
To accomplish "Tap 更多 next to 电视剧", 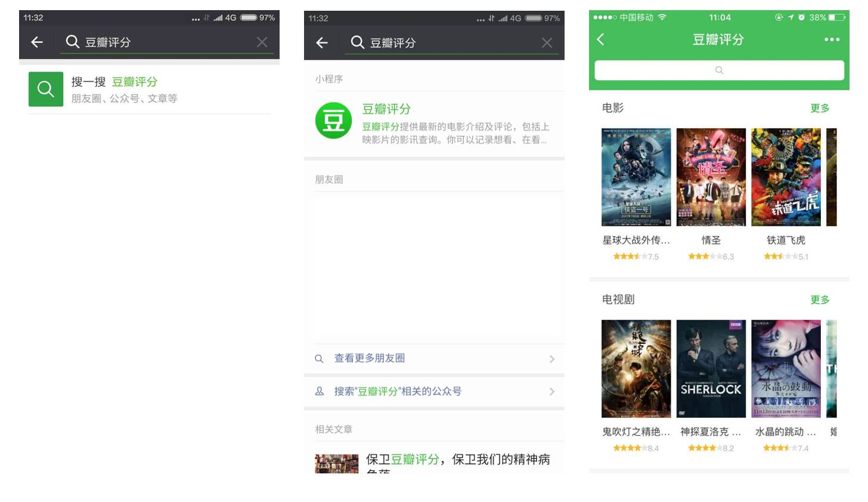I will coord(820,299).
